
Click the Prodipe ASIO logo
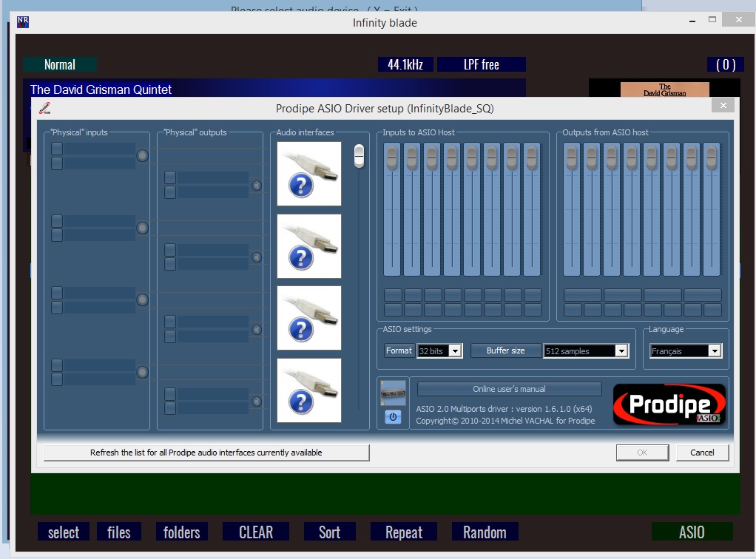coord(669,404)
